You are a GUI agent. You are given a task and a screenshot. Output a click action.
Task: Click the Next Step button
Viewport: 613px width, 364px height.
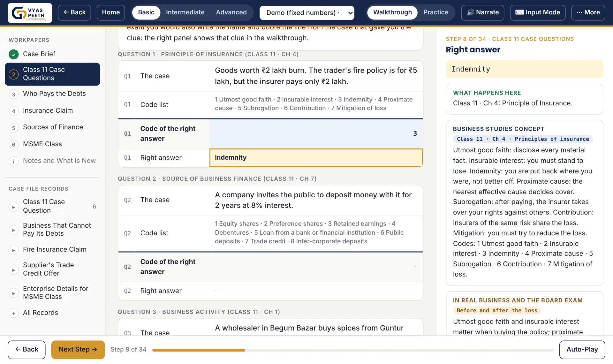pyautogui.click(x=78, y=350)
